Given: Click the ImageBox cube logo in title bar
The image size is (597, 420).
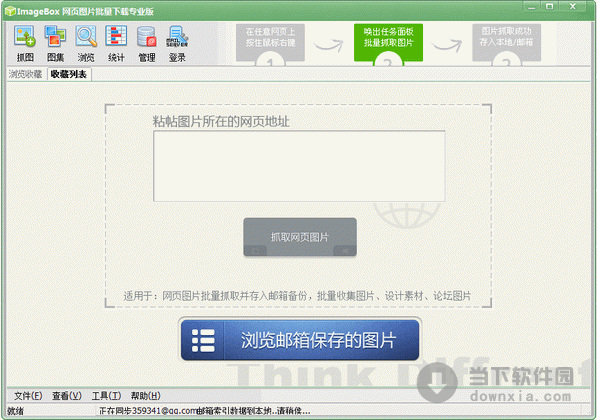Looking at the screenshot, I should pyautogui.click(x=10, y=11).
